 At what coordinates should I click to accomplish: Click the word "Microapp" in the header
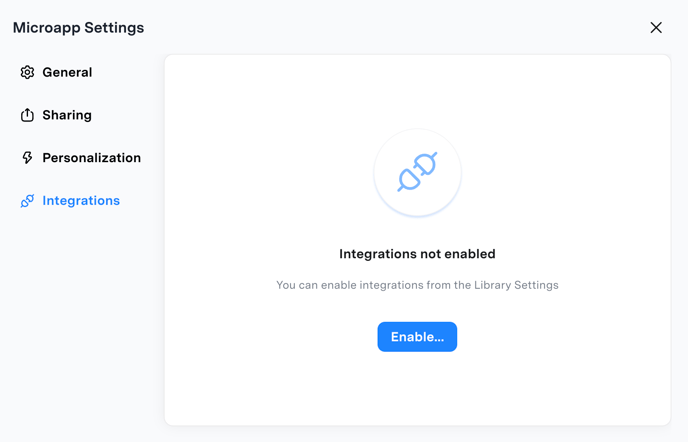[47, 28]
